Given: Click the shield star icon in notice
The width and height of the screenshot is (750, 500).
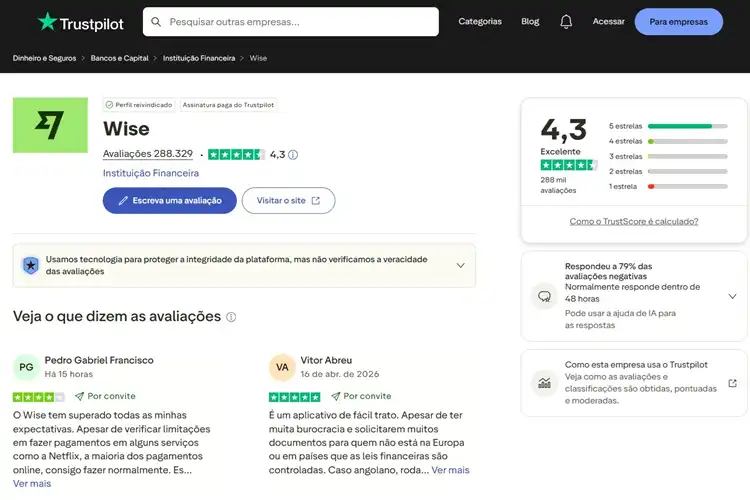Looking at the screenshot, I should point(31,265).
